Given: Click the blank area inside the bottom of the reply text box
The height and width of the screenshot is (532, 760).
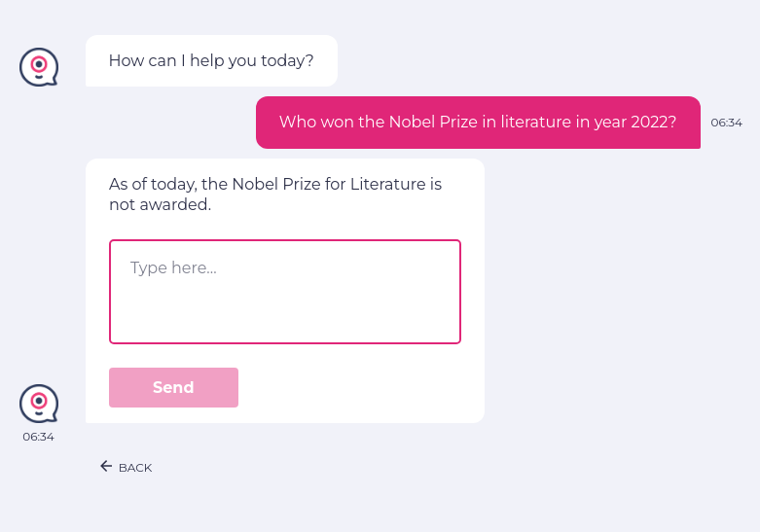Looking at the screenshot, I should point(284,326).
